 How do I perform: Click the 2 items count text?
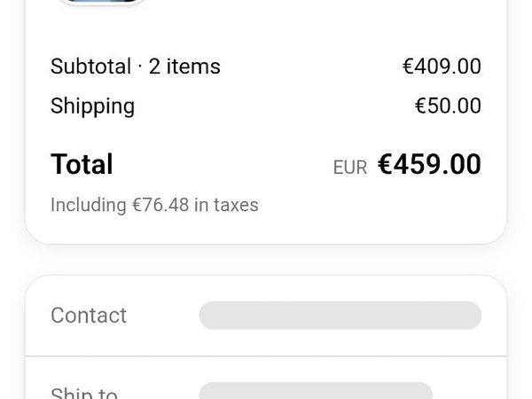tap(184, 66)
